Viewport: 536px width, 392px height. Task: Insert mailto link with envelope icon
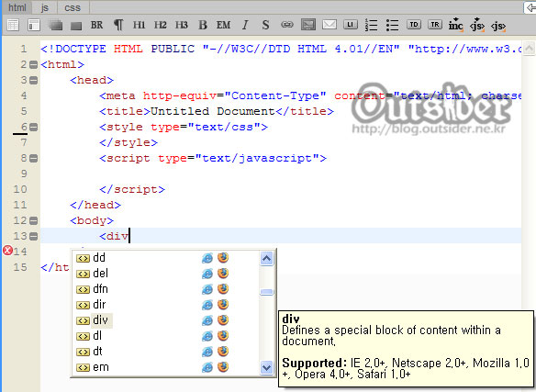click(x=329, y=25)
